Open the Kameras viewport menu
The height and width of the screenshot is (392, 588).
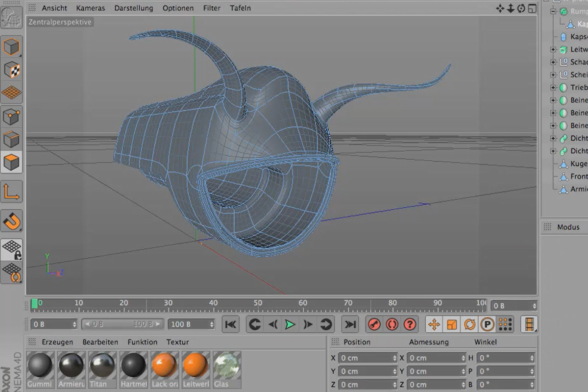(x=91, y=8)
